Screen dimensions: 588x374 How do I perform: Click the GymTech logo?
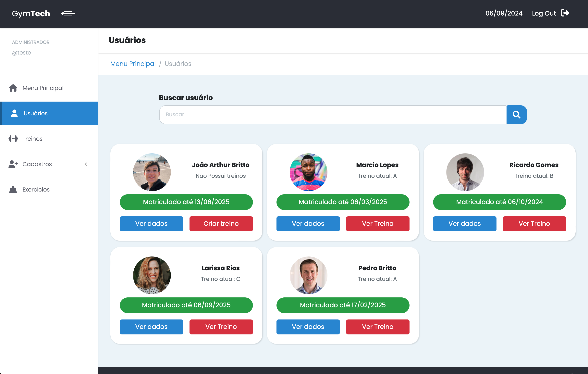point(31,14)
